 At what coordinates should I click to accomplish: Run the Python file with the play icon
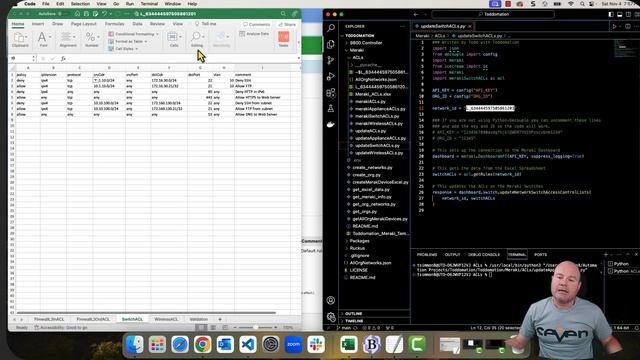point(614,26)
